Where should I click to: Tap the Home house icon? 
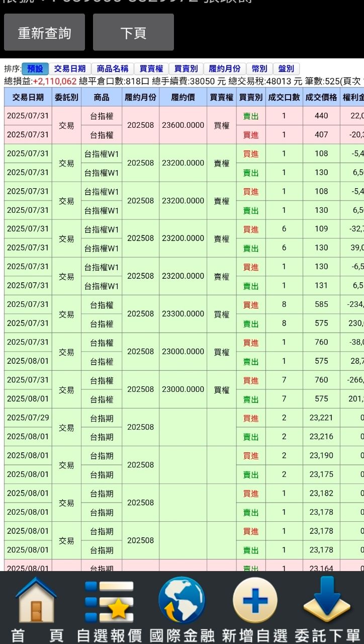[x=36, y=601]
